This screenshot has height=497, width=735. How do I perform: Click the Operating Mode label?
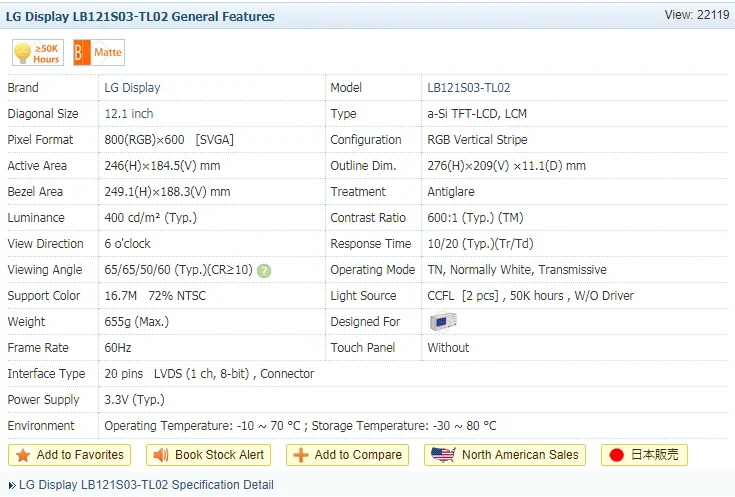(373, 270)
